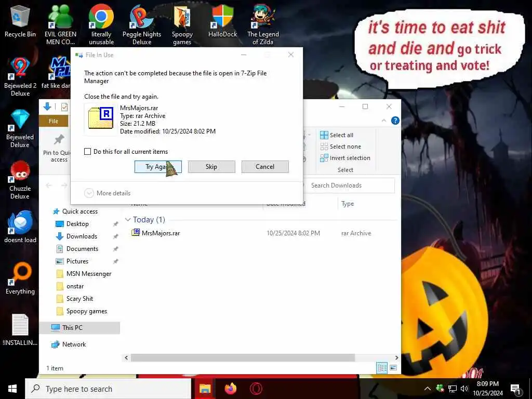Click the Explorer back navigation arrow
Viewport: 532px width, 399px height.
tap(49, 185)
